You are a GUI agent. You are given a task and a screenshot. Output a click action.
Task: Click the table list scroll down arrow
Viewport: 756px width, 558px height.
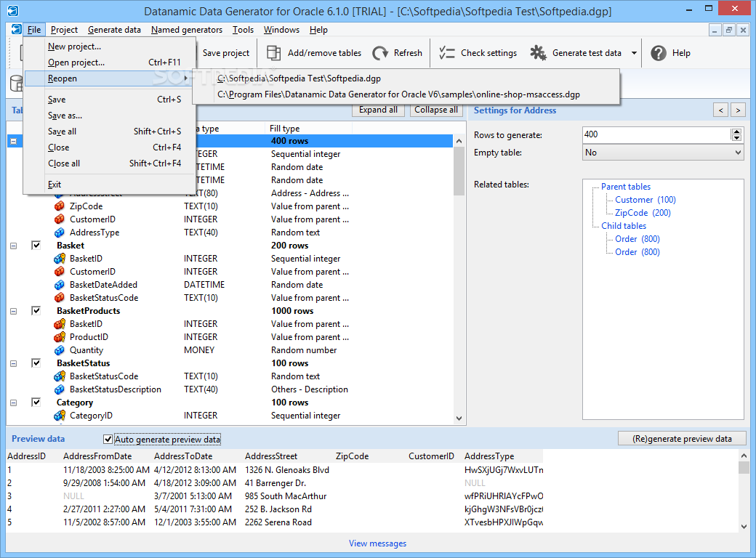[x=459, y=418]
